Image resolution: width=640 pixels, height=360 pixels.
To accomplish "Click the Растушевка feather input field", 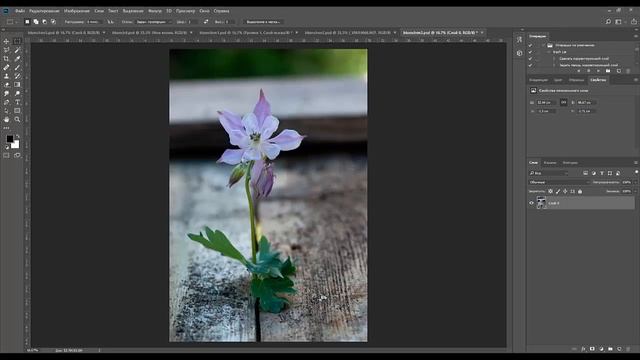I will 94,22.
